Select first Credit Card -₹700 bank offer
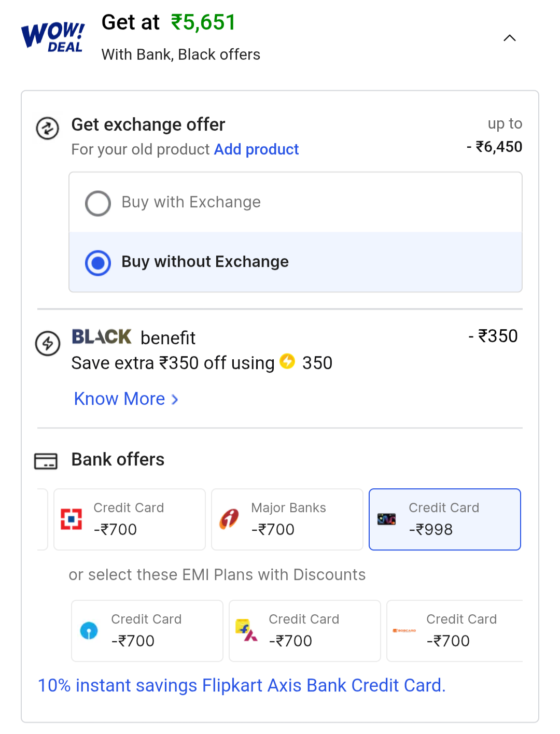The image size is (560, 734). point(129,519)
